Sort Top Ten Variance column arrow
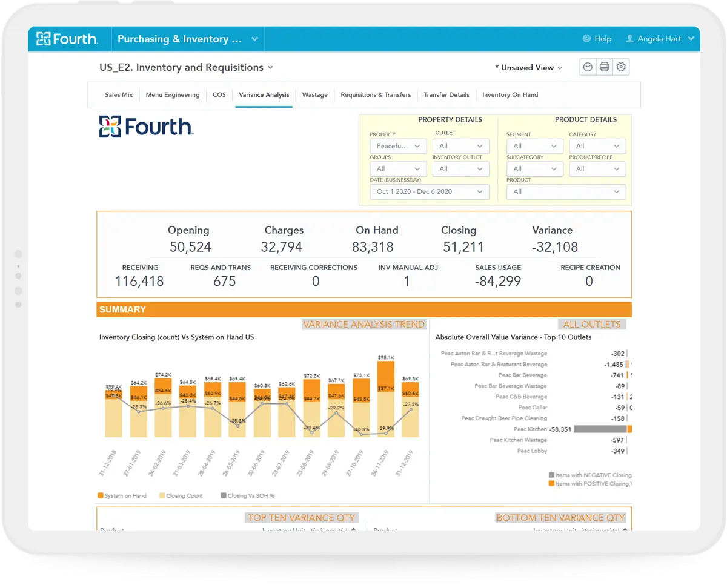The width and height of the screenshot is (727, 588). (x=354, y=530)
